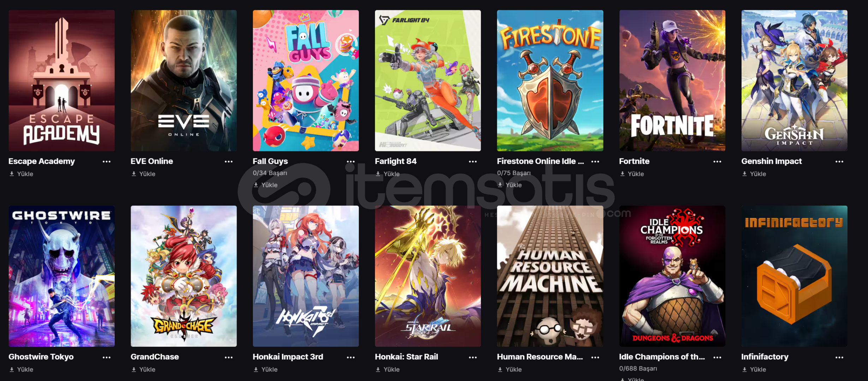
Task: Open the options menu for Genshin Impact
Action: [839, 162]
